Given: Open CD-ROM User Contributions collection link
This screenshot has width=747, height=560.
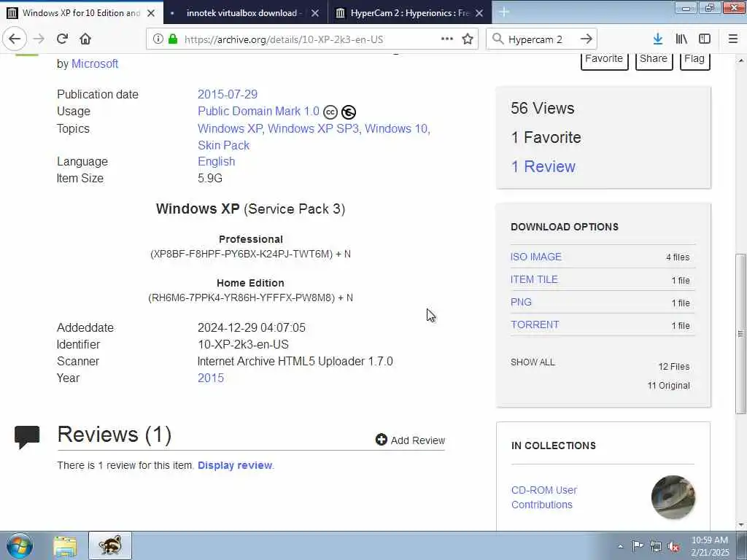Looking at the screenshot, I should pyautogui.click(x=544, y=497).
